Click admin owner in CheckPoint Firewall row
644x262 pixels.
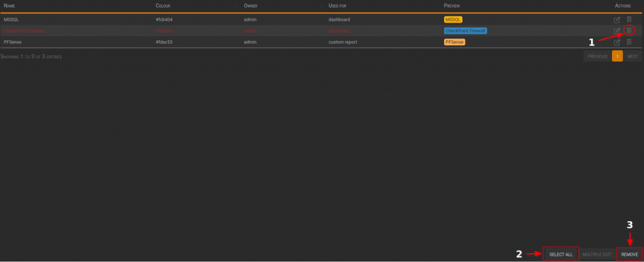pyautogui.click(x=250, y=31)
